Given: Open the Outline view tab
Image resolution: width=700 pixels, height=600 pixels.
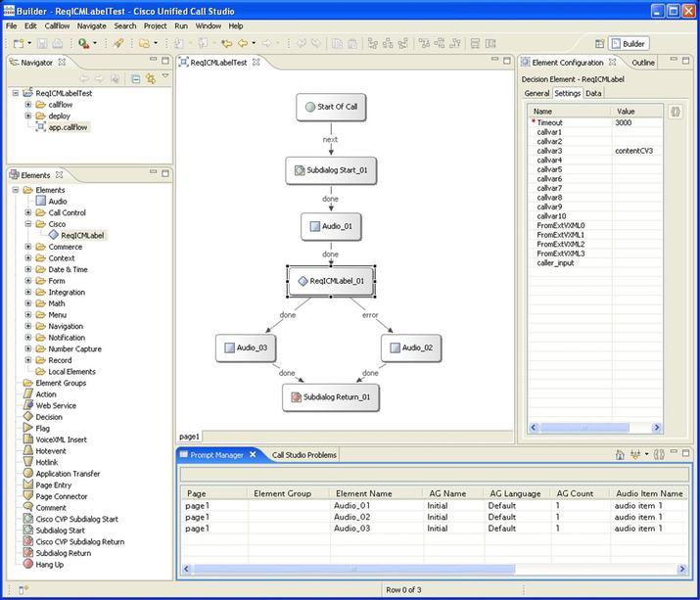Looking at the screenshot, I should coord(643,62).
